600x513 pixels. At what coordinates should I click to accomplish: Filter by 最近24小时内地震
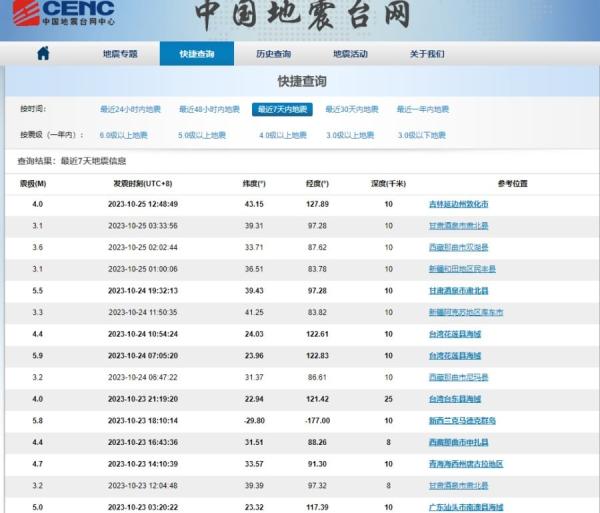tap(130, 109)
